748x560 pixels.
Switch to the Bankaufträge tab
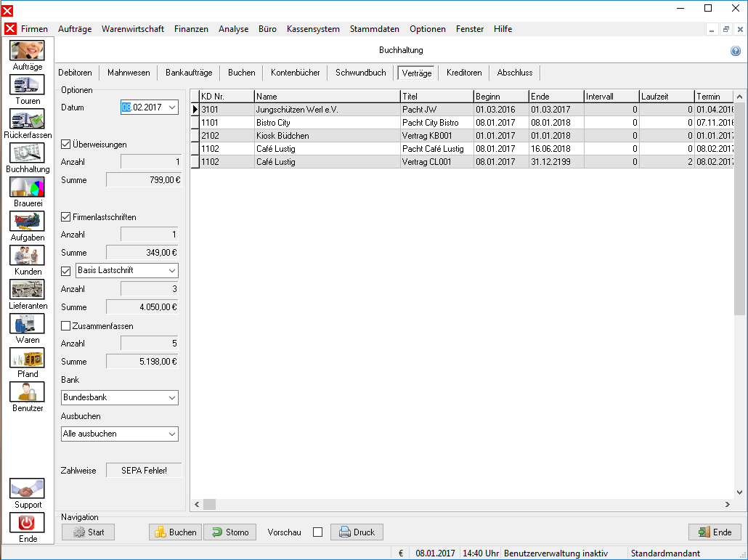pos(189,73)
